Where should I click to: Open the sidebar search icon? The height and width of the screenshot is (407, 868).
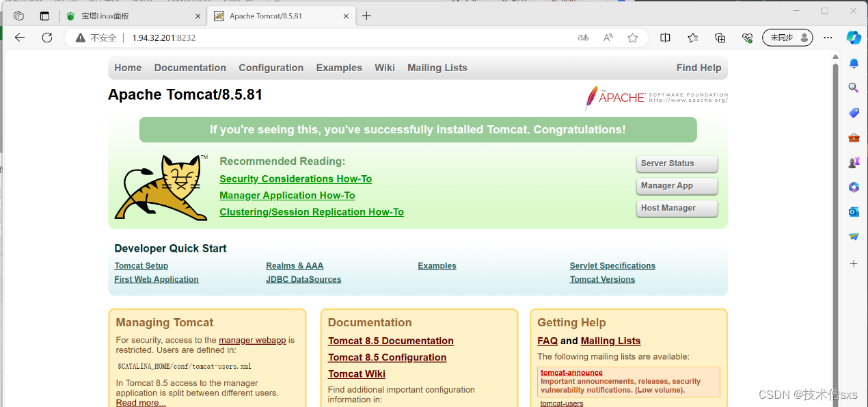[854, 88]
